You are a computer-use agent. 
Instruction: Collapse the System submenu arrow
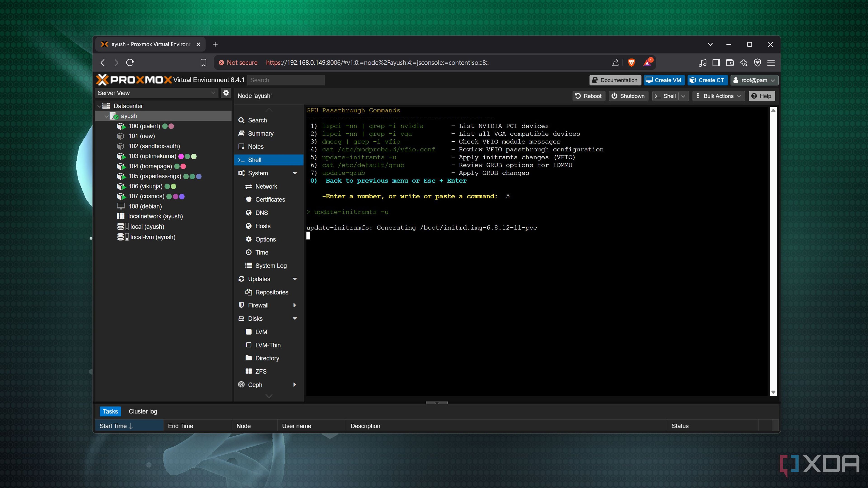tap(295, 173)
